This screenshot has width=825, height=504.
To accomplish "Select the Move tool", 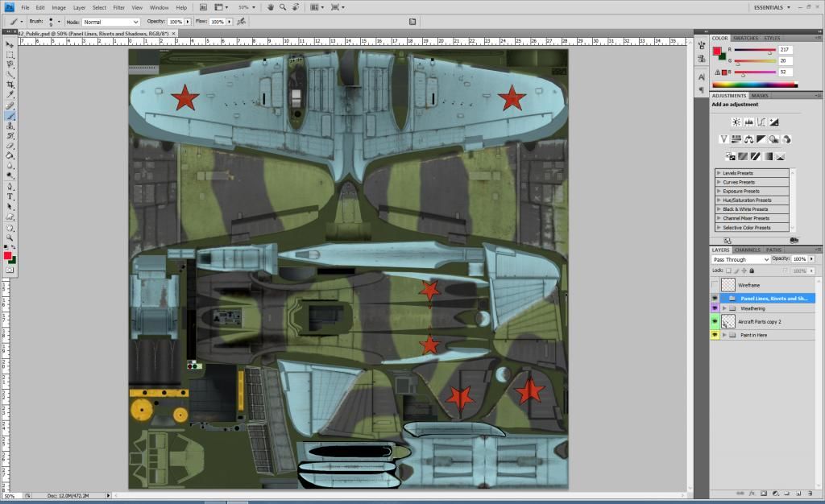I will (10, 44).
